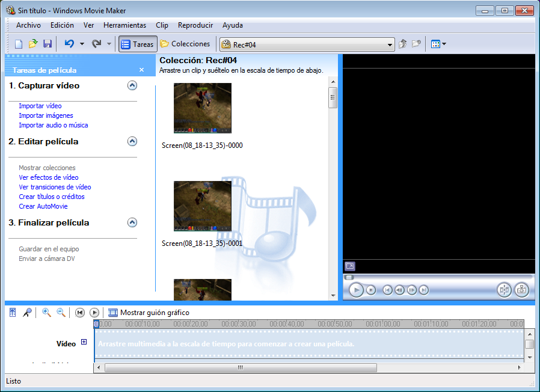
Task: Click the timeline horizontal scroll right arrow
Action: tap(519, 367)
